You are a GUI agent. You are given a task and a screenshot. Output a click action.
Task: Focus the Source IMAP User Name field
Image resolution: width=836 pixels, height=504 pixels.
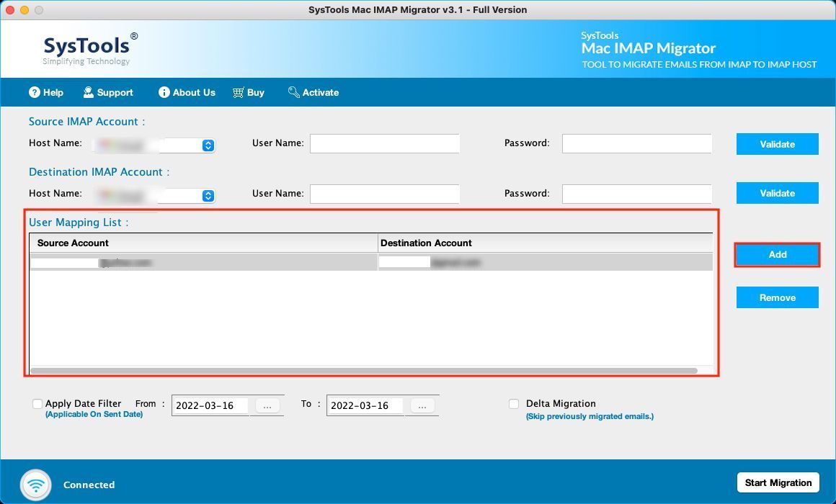tap(384, 143)
